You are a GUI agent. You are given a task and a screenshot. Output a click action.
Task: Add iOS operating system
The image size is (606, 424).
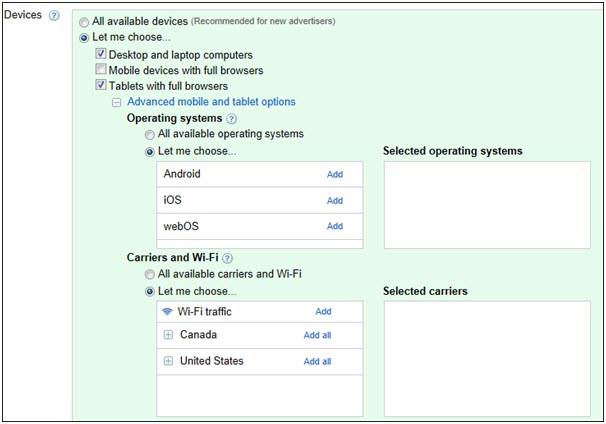pyautogui.click(x=335, y=201)
